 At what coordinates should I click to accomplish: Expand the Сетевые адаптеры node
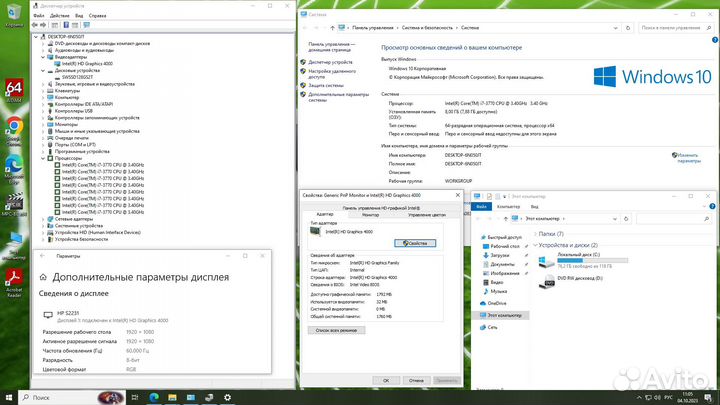click(43, 219)
